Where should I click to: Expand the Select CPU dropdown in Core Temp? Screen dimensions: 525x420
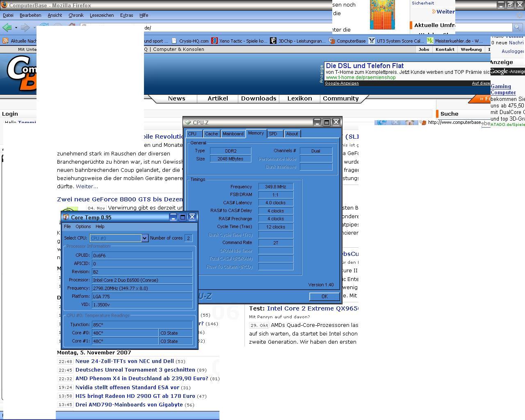pos(144,238)
